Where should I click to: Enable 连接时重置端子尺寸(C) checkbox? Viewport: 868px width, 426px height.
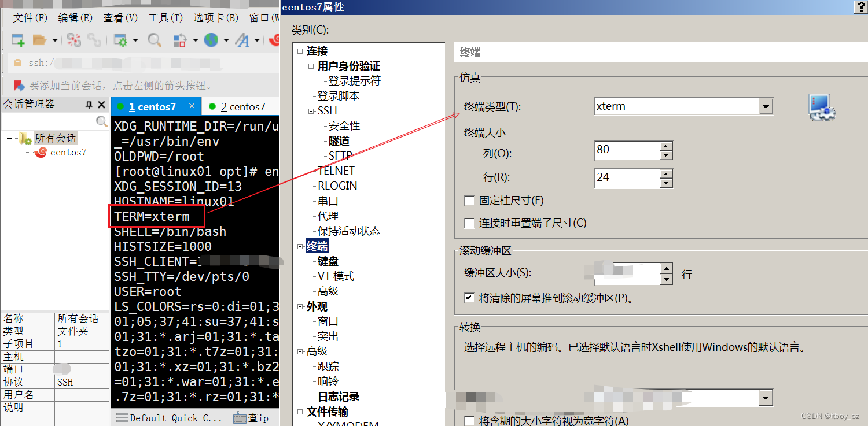470,223
